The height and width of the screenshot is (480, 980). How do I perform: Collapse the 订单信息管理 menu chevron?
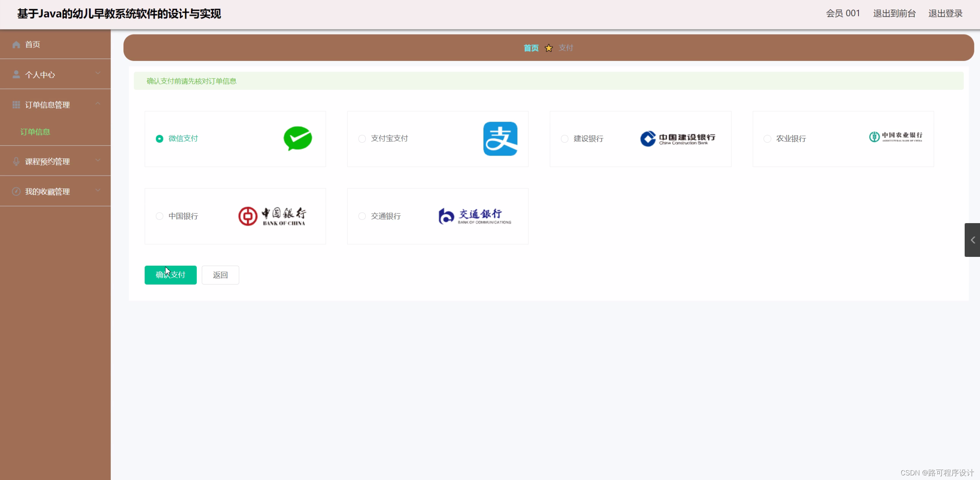(98, 104)
